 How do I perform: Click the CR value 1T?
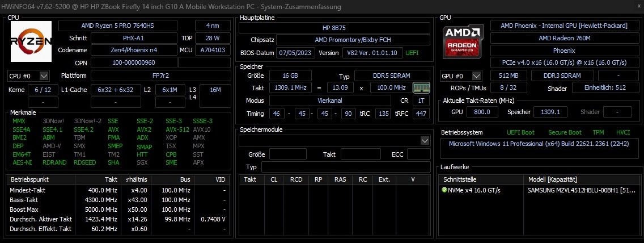pos(421,100)
